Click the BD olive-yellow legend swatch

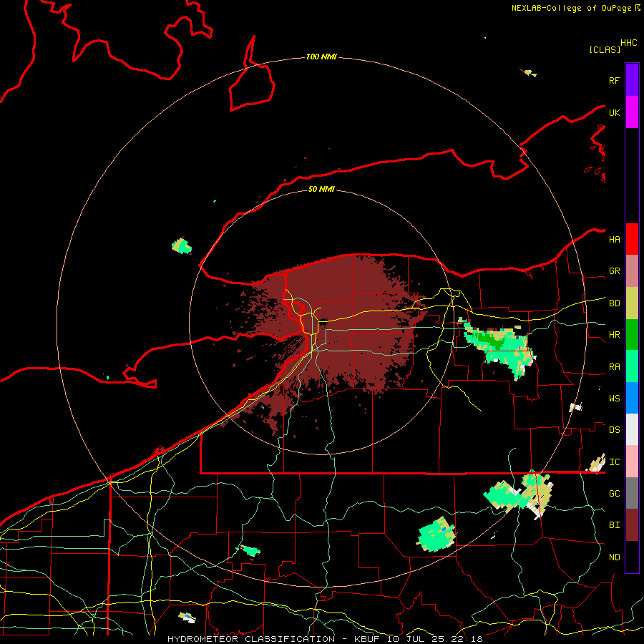(x=632, y=303)
